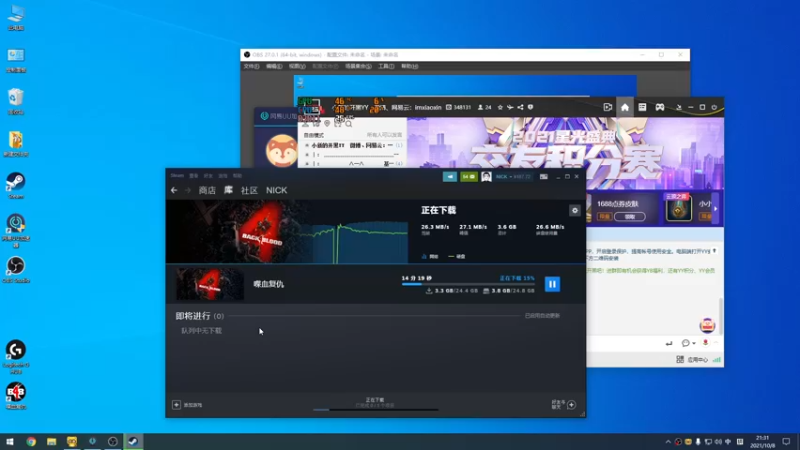The image size is (800, 450).
Task: Click 已启用自动更新 auto-update text
Action: pos(542,316)
